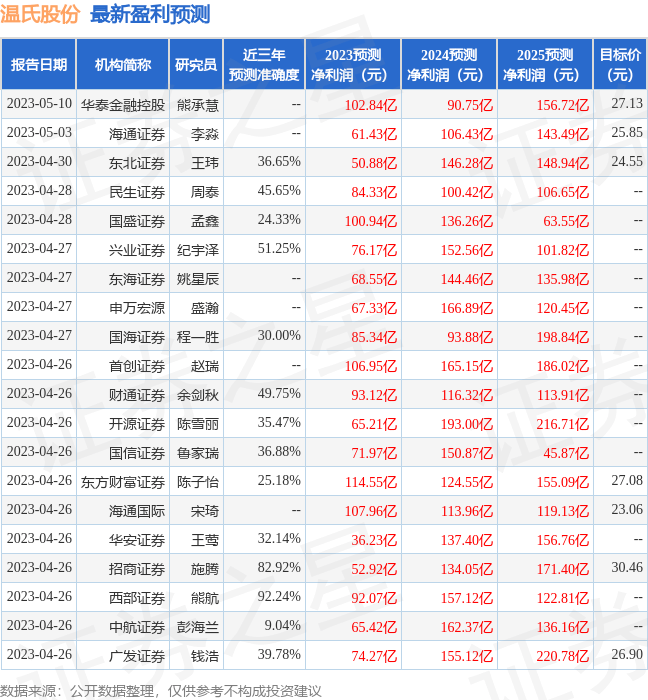Viewport: 648px width, 700px height.
Task: Select the 2023-05-10 date cell
Action: [x=39, y=104]
